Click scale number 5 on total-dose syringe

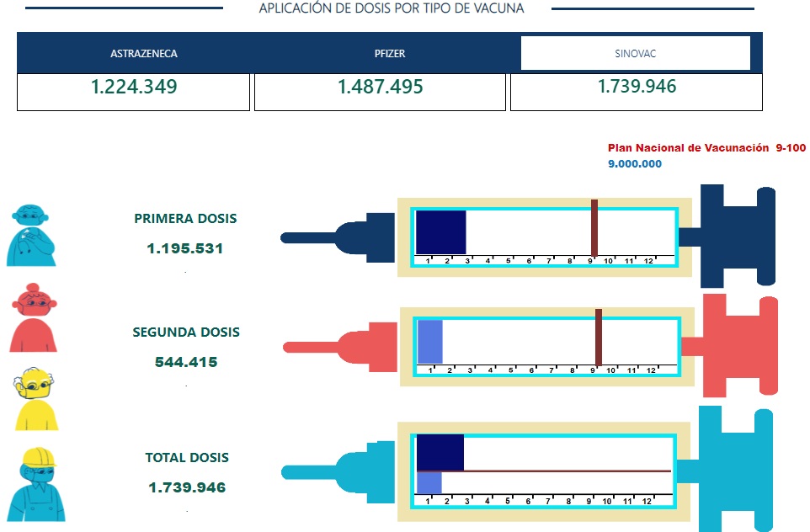[507, 501]
